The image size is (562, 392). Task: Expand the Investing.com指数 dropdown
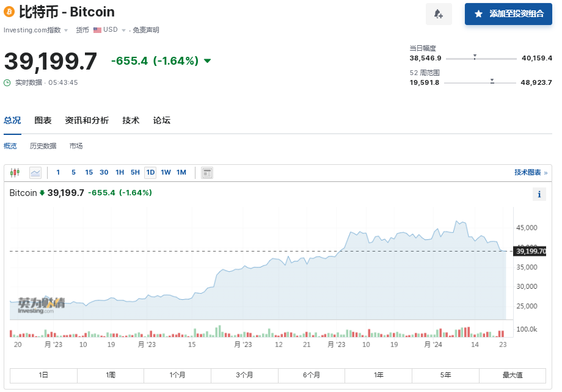pos(66,30)
